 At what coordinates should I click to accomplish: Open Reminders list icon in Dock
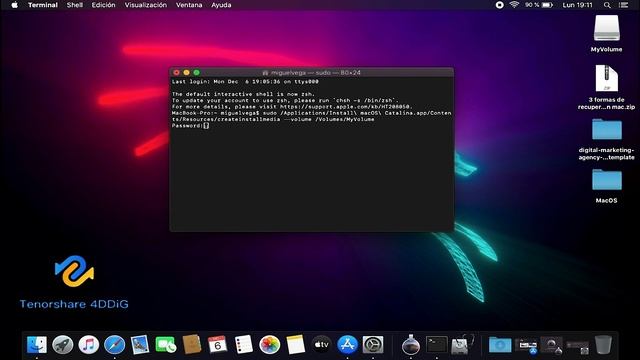click(x=244, y=345)
